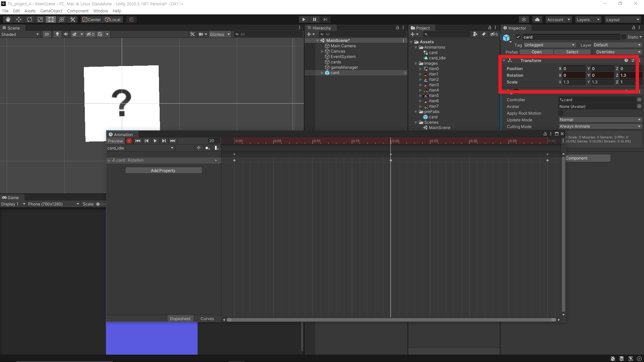Click Add Property button in Animation panel
Screen dimensions: 644x362
point(163,170)
